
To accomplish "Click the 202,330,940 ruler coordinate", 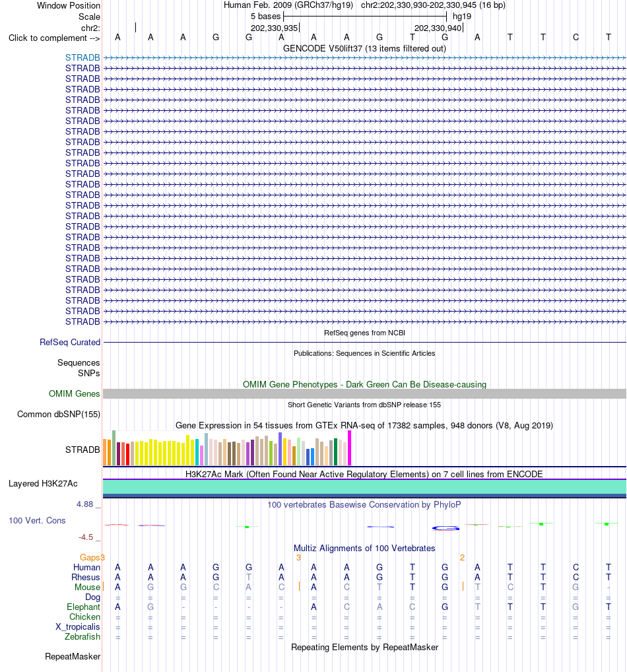I will tap(438, 28).
